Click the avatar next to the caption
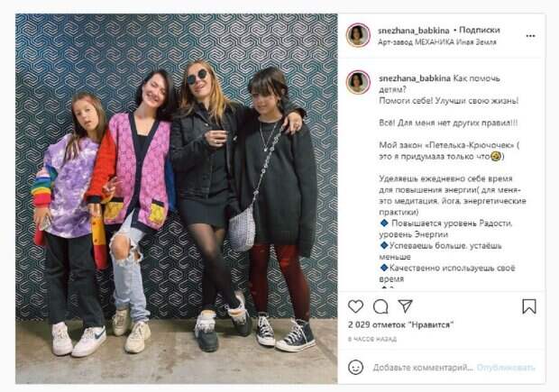This screenshot has width=559, height=392. (x=358, y=82)
